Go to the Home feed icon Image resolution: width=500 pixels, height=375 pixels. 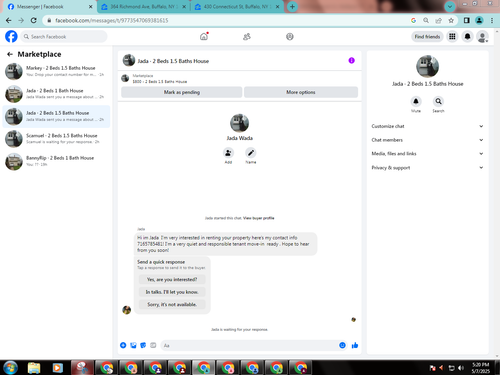point(204,36)
